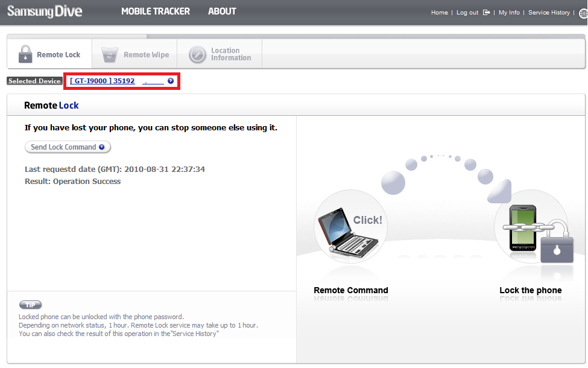This screenshot has width=588, height=368.
Task: Click the Remote Wipe bin icon
Action: click(x=110, y=55)
